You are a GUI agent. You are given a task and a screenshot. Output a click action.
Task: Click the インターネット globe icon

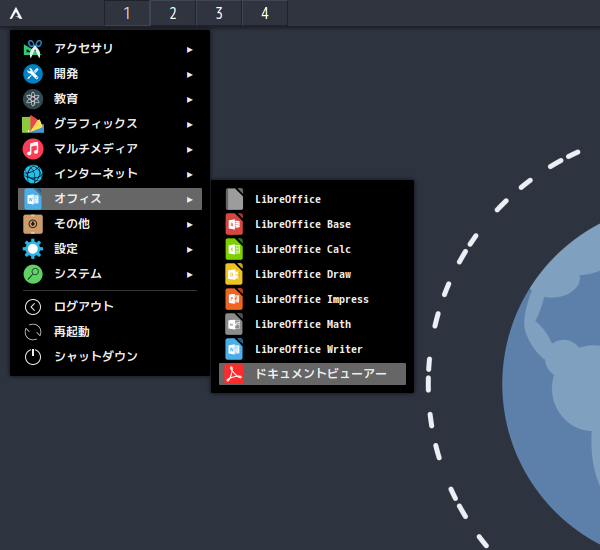pyautogui.click(x=33, y=174)
